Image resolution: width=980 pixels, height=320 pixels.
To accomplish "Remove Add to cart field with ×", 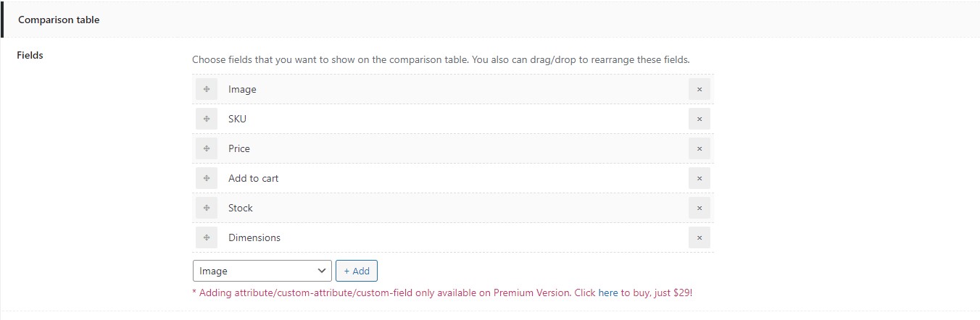I will (x=699, y=178).
